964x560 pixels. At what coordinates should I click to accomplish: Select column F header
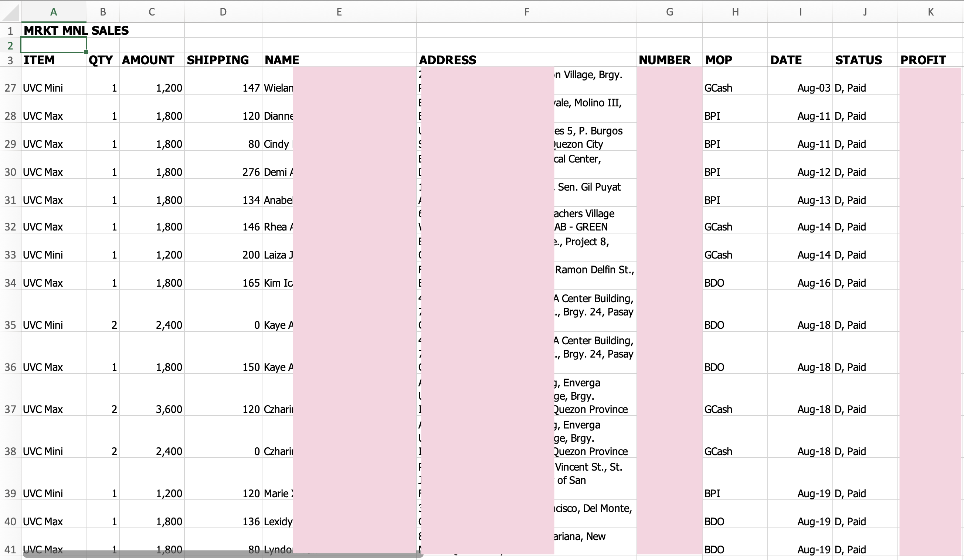pyautogui.click(x=526, y=12)
